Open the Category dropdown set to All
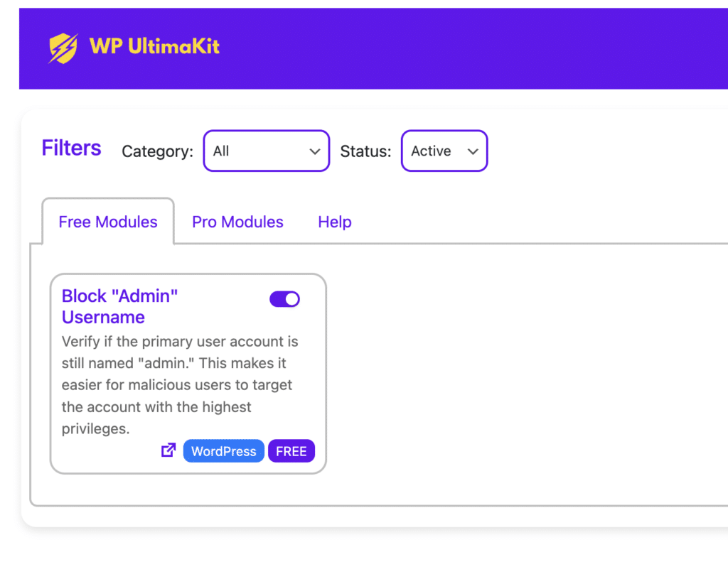 tap(267, 151)
